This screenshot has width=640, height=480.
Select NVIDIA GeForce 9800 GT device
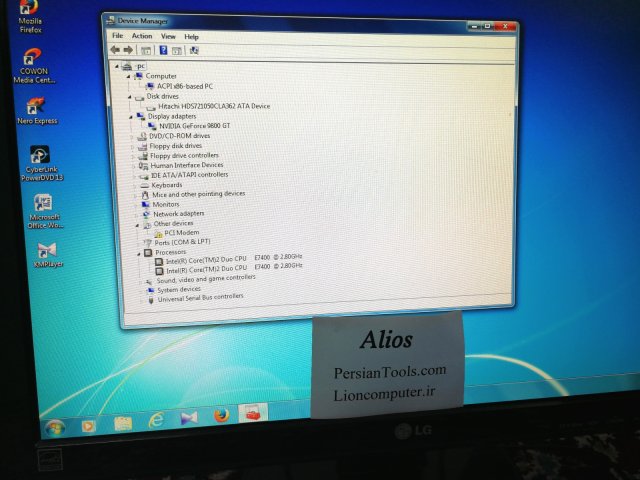pyautogui.click(x=194, y=125)
